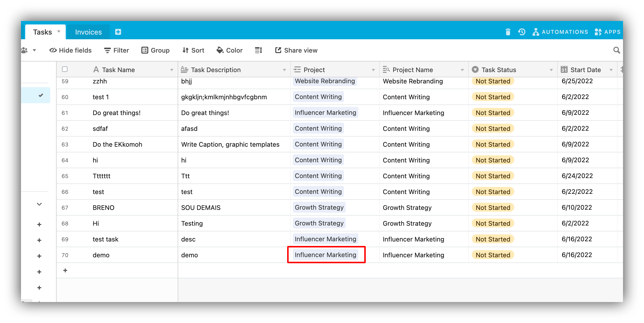644x323 pixels.
Task: Click the trash icon in top bar
Action: [x=508, y=32]
